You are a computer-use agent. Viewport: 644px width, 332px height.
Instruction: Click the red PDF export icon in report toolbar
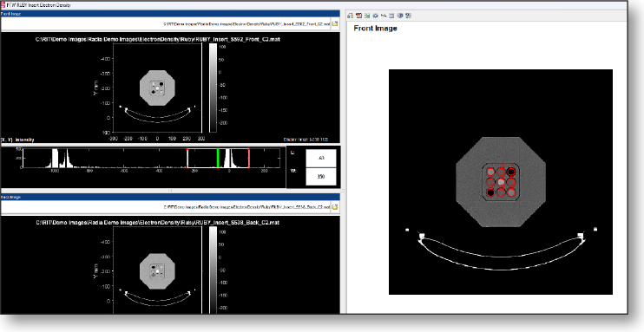point(359,16)
